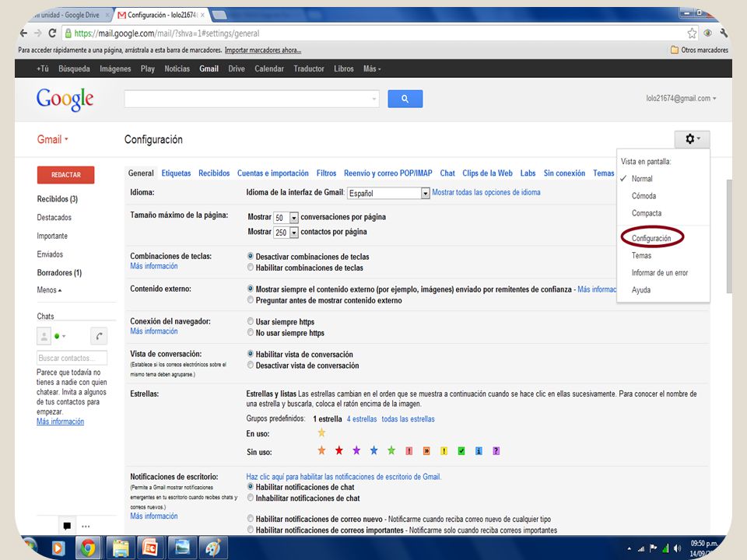Select the yellow exclamation mark icon
The width and height of the screenshot is (747, 560).
click(444, 451)
